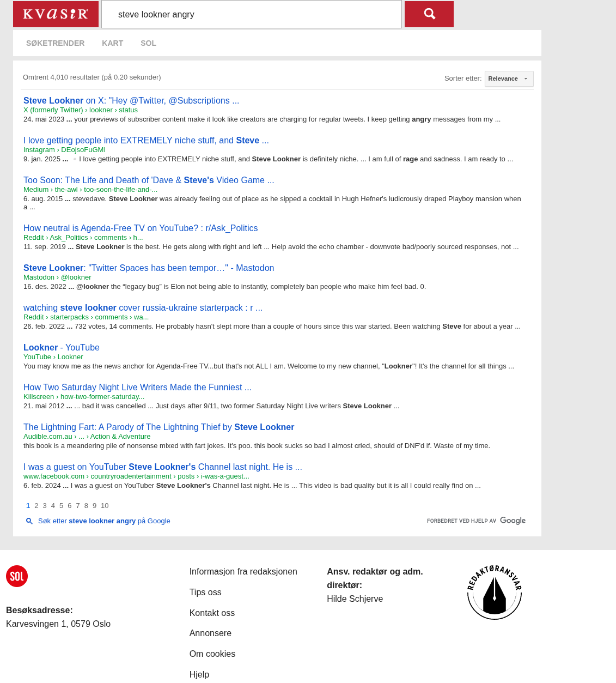Click the Google logo in the footer credit
Image resolution: width=616 pixels, height=683 pixels.
(x=513, y=521)
